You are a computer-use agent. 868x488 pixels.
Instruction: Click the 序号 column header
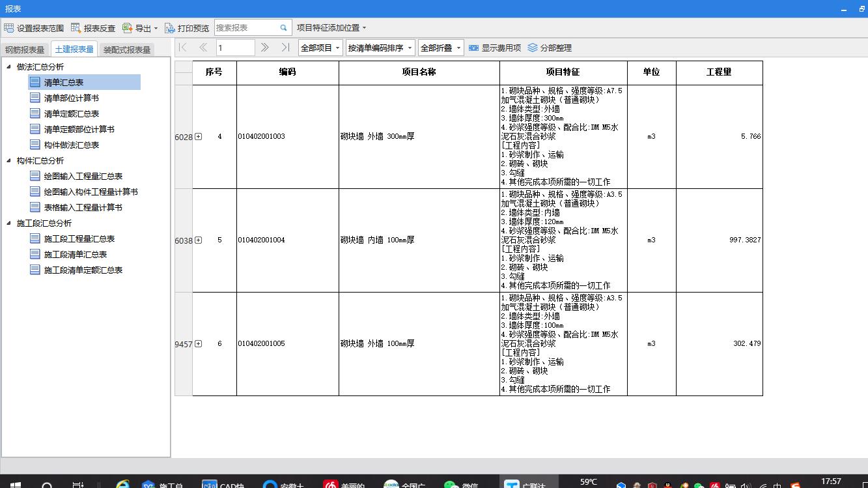pos(214,72)
